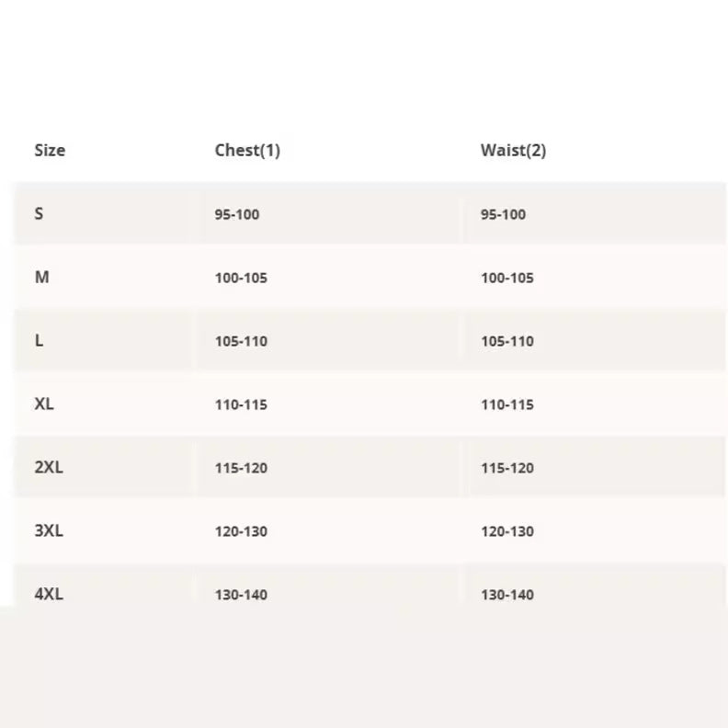Click waist value 120-130 for size 3XL
This screenshot has width=728, height=728.
click(506, 531)
